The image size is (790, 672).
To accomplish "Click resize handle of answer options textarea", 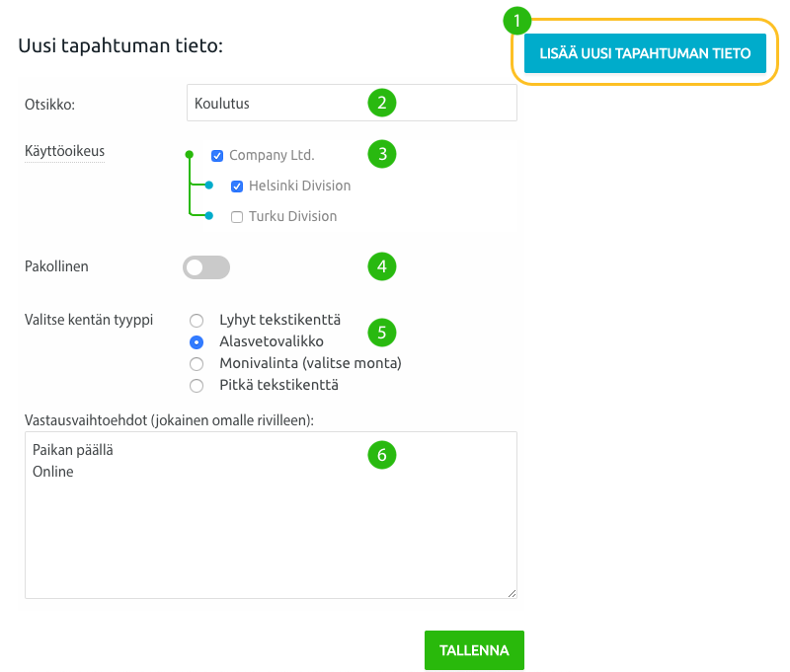I will (512, 592).
